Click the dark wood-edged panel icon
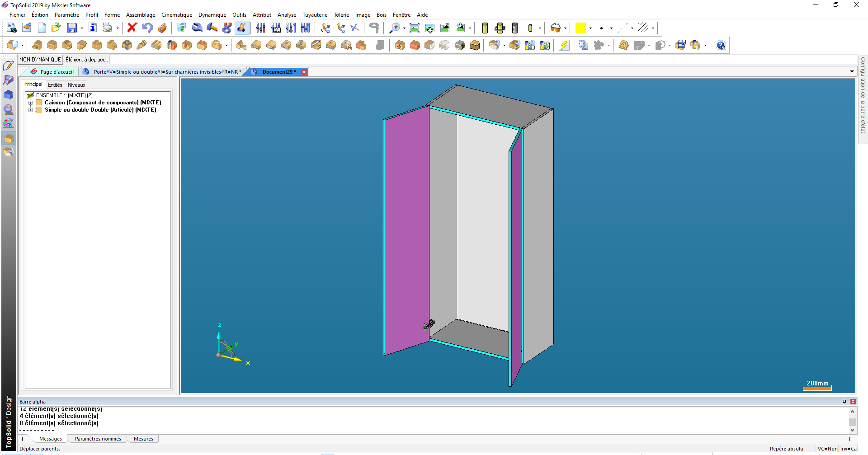 tap(475, 45)
